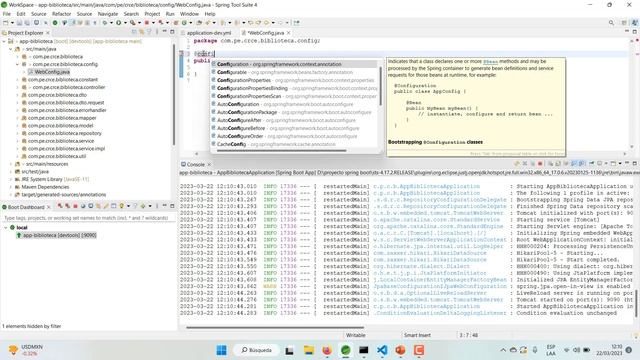Expand the Maven Dependencies node
This screenshot has width=640, height=360.
11,187
